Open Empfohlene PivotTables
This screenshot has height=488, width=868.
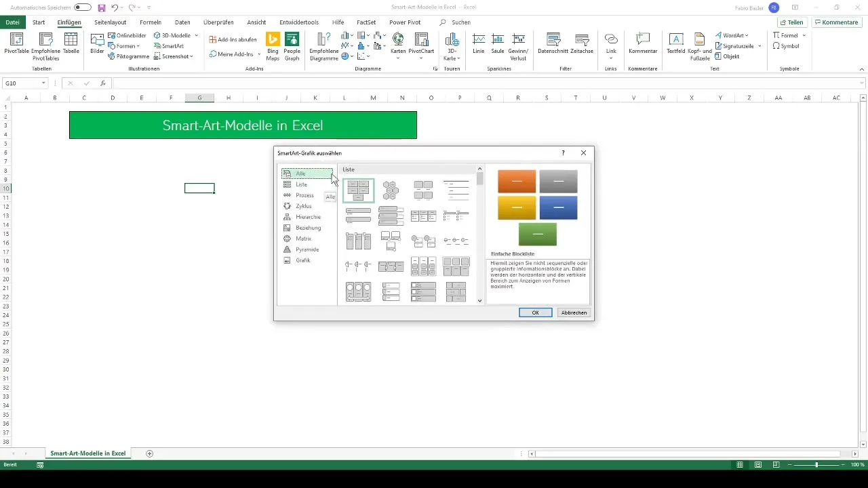point(46,47)
